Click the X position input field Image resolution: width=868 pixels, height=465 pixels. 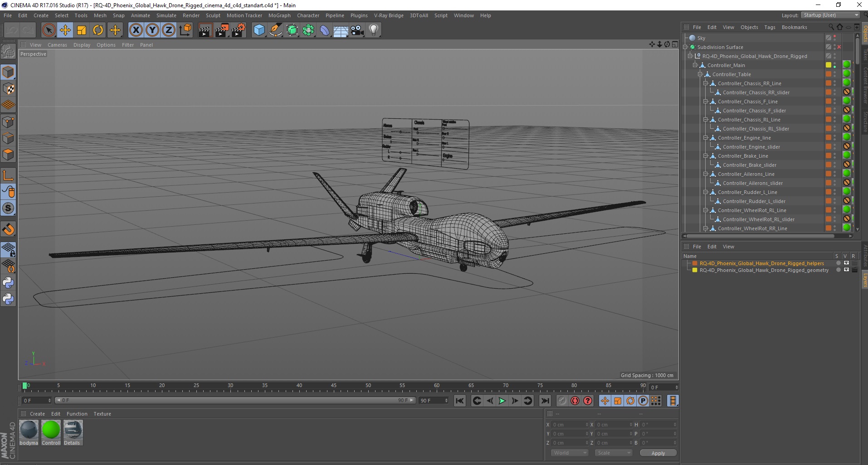coord(570,425)
